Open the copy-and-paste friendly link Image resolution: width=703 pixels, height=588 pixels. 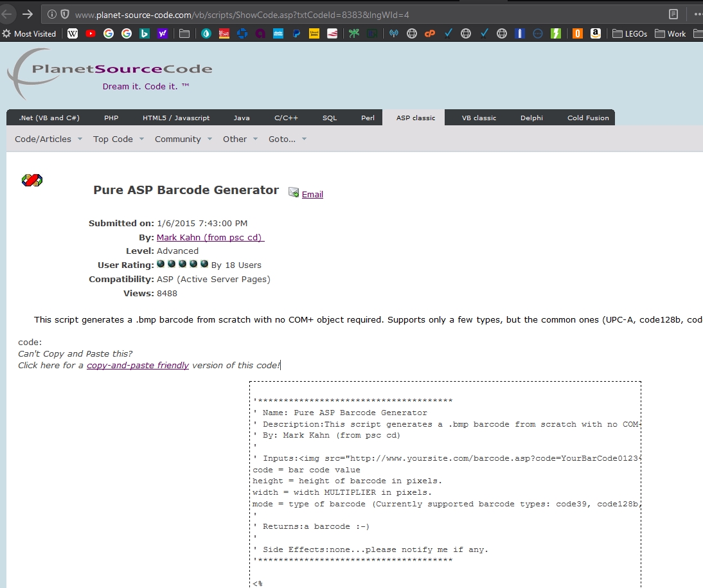(x=138, y=365)
